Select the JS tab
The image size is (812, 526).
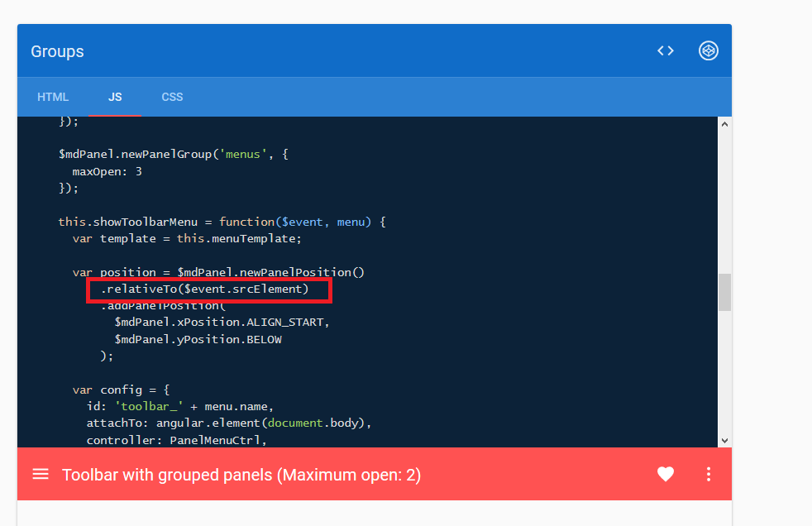pos(115,97)
